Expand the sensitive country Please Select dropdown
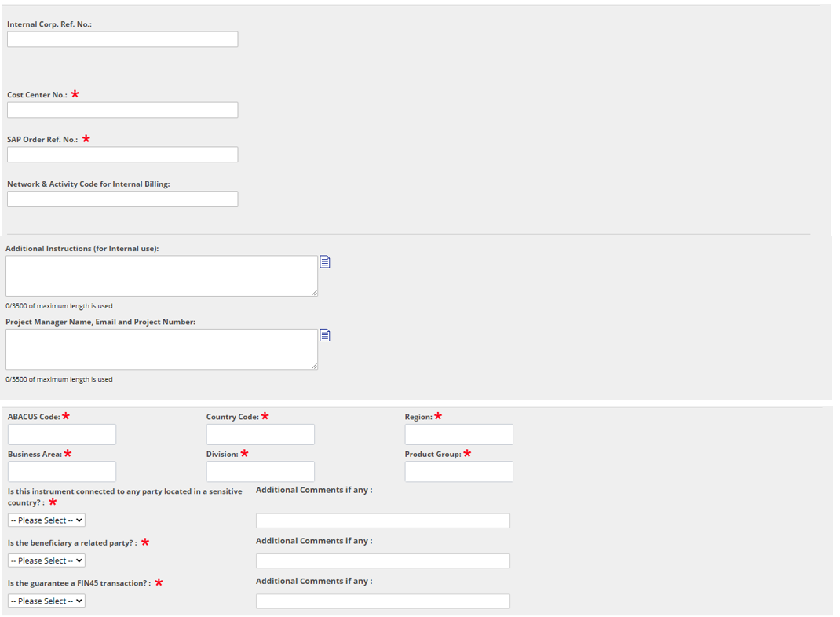Viewport: 840px width, 617px height. [x=46, y=520]
